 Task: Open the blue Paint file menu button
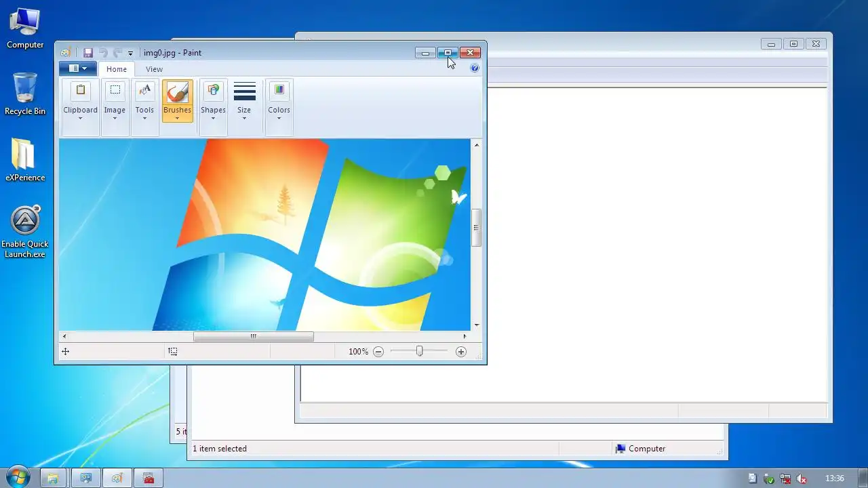click(77, 68)
